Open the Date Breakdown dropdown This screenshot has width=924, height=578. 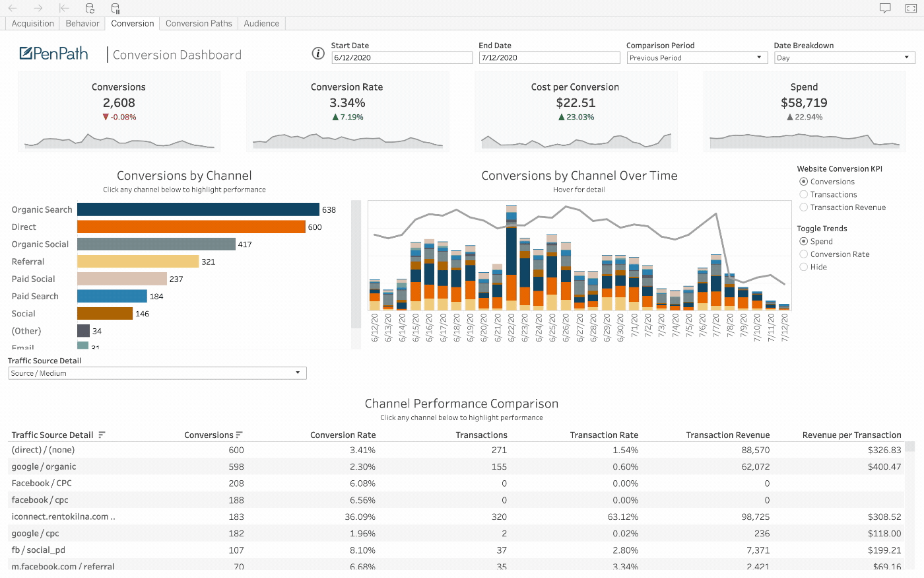pyautogui.click(x=844, y=58)
